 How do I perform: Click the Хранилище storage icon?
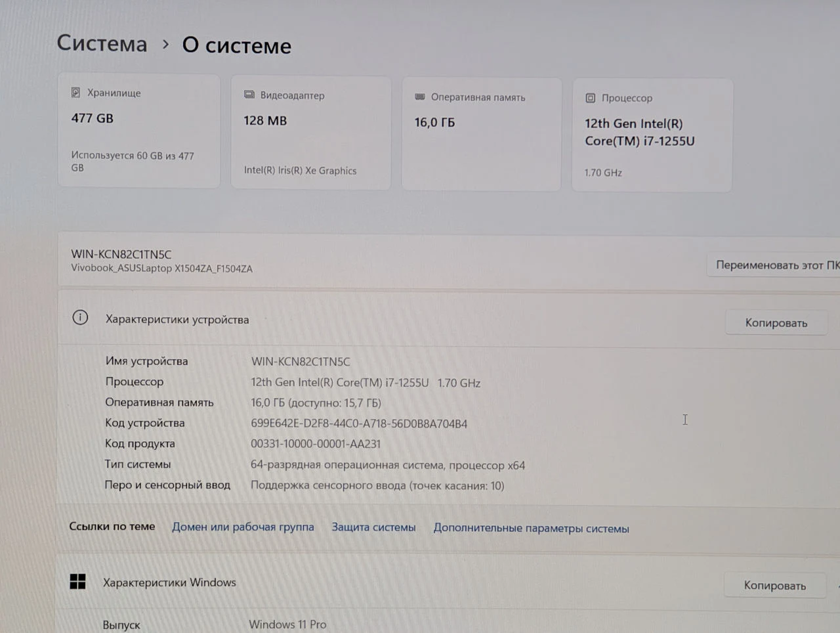[x=76, y=93]
